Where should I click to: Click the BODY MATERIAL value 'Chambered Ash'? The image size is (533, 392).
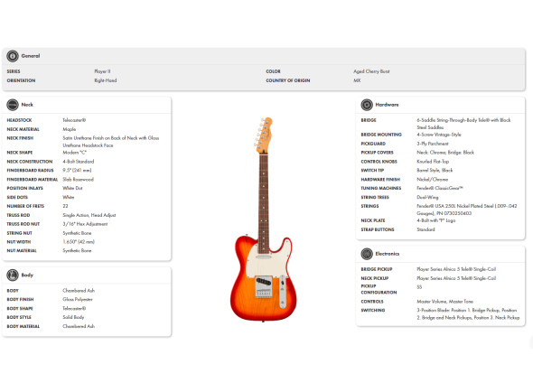click(x=79, y=326)
